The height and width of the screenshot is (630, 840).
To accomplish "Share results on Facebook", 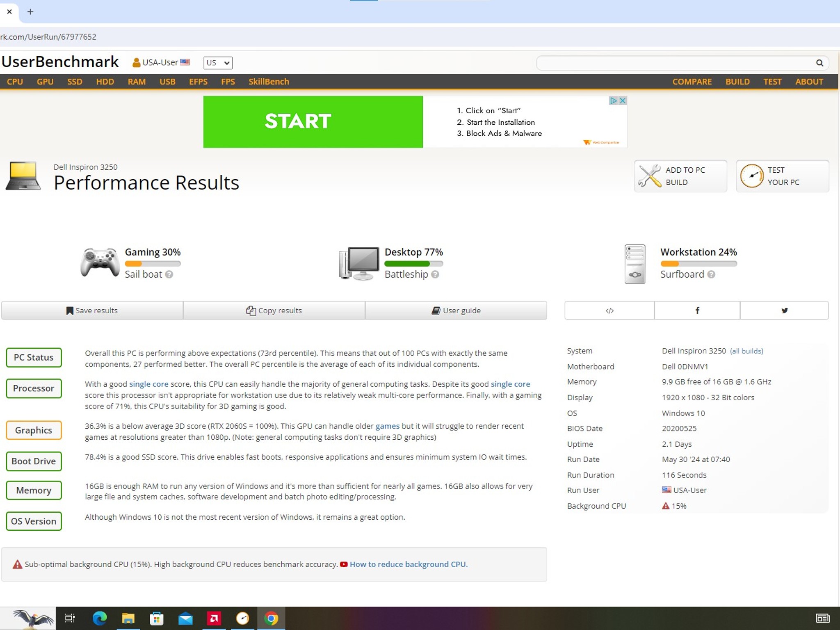I will click(697, 310).
